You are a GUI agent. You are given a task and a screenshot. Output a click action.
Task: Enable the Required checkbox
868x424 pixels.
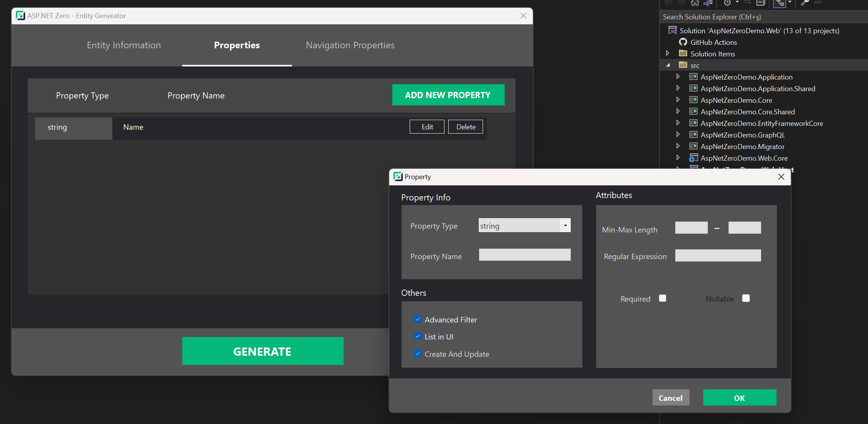coord(663,298)
